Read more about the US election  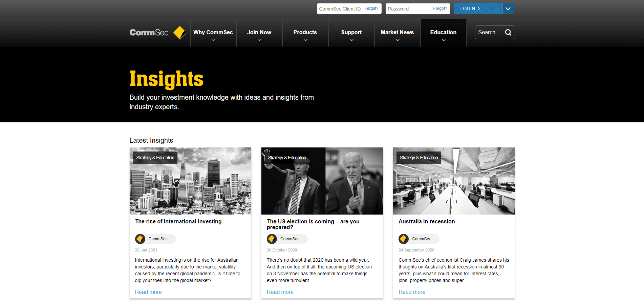[280, 292]
